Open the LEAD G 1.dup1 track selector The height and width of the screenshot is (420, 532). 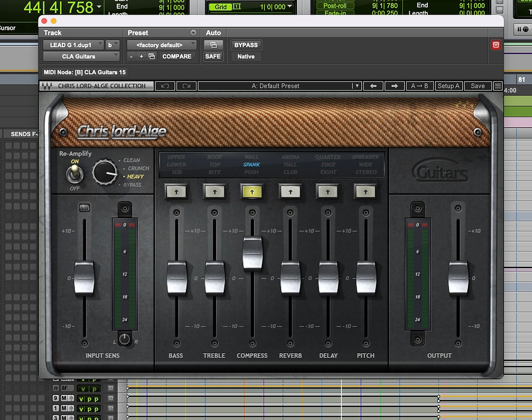[73, 45]
